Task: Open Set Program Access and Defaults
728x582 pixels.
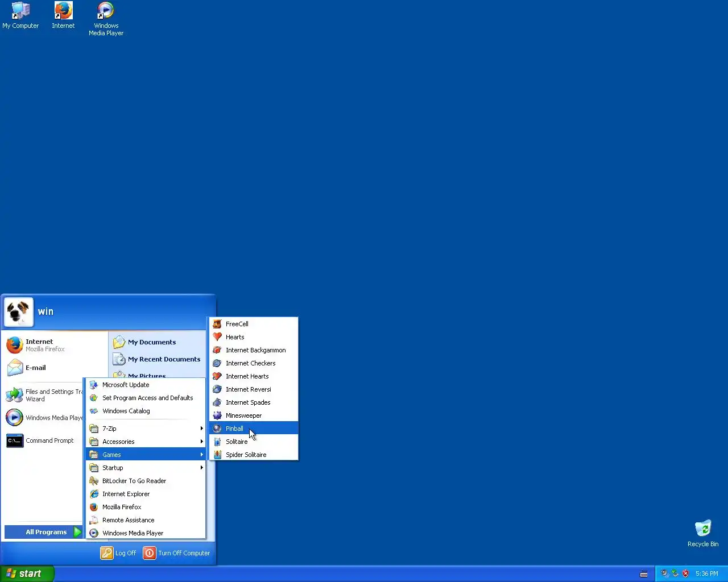Action: point(146,398)
